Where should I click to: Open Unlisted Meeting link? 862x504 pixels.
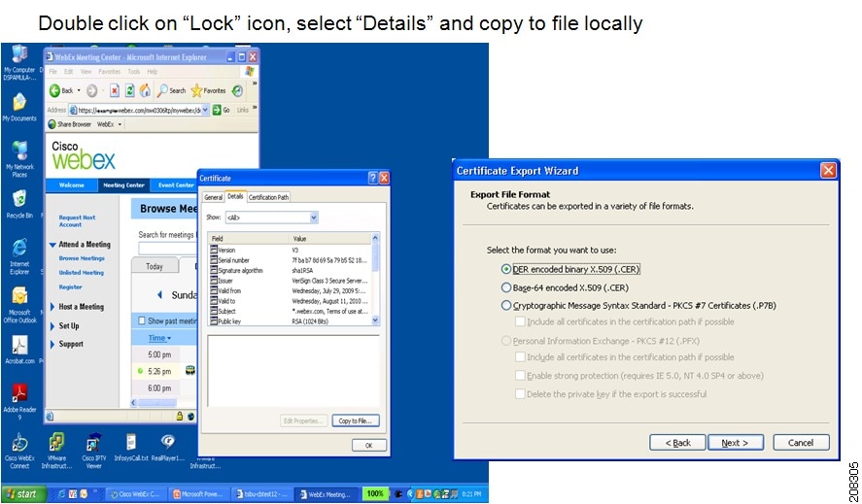[81, 273]
